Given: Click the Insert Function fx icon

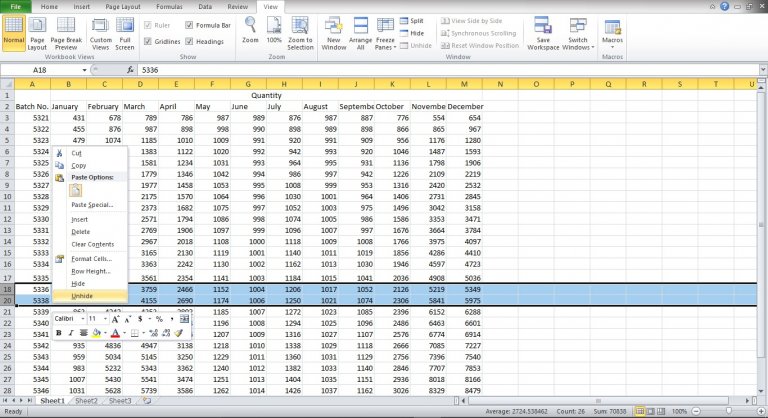Looking at the screenshot, I should [130, 70].
